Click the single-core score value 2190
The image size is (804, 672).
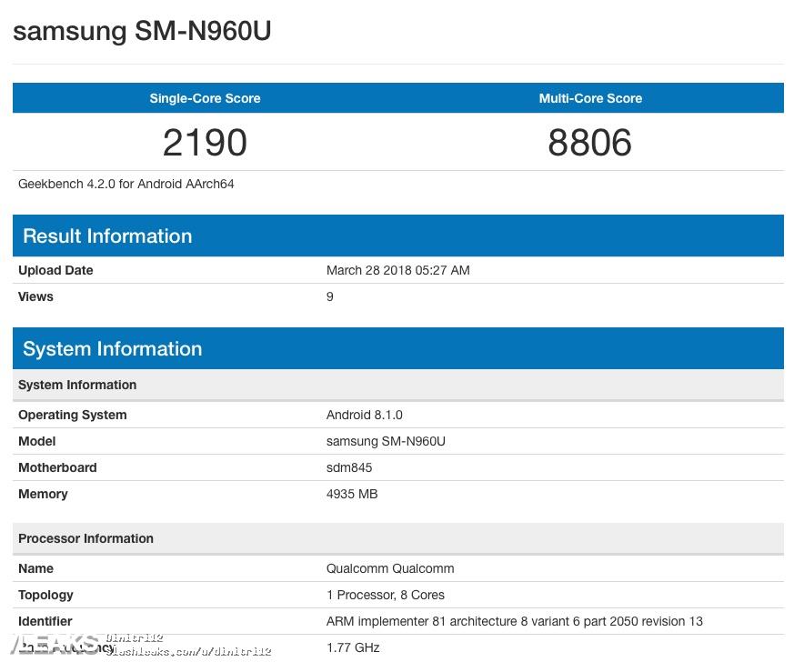[205, 143]
